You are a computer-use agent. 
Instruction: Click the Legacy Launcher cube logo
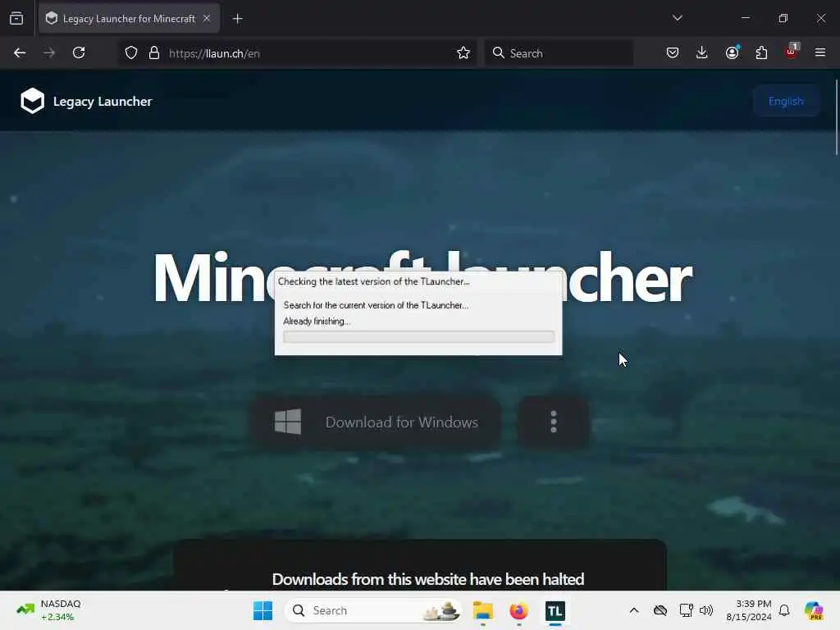(32, 101)
